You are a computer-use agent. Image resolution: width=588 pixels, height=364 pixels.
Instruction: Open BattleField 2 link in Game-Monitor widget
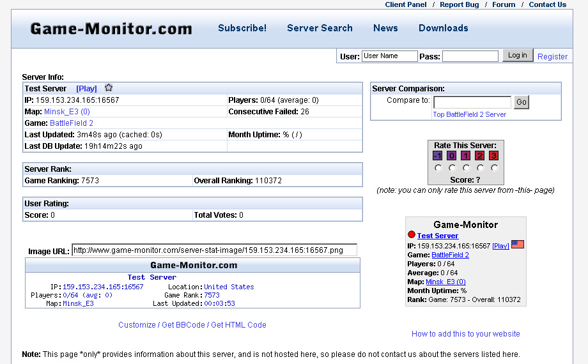(450, 255)
